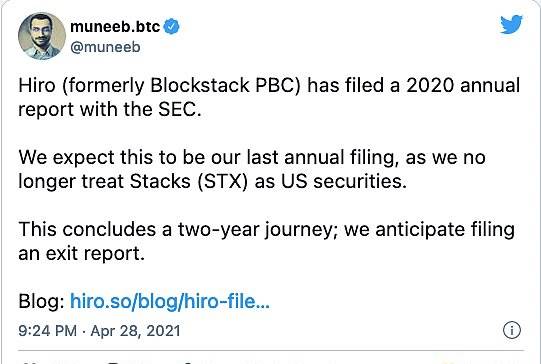Image resolution: width=541 pixels, height=364 pixels.
Task: Click the muneeb.btc display name
Action: click(x=115, y=27)
